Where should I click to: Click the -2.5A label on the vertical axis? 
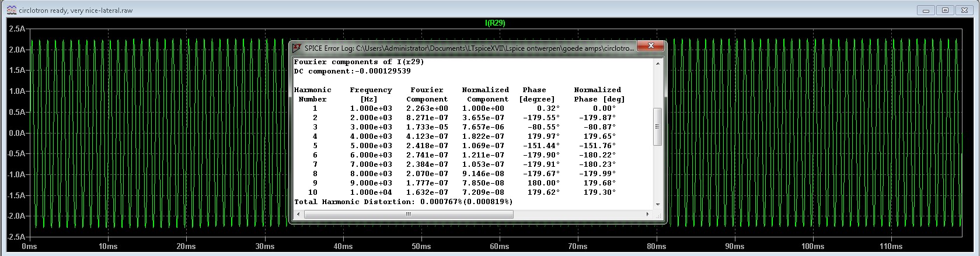(16, 237)
